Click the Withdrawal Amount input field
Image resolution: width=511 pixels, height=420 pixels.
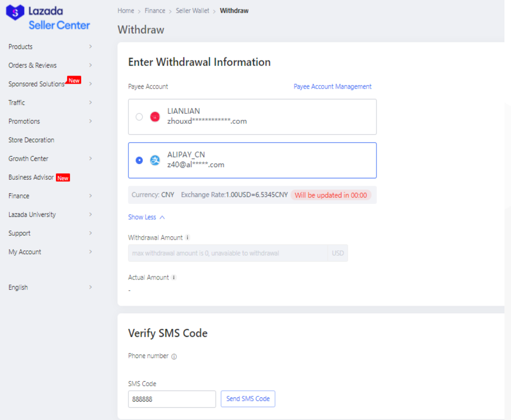click(228, 253)
